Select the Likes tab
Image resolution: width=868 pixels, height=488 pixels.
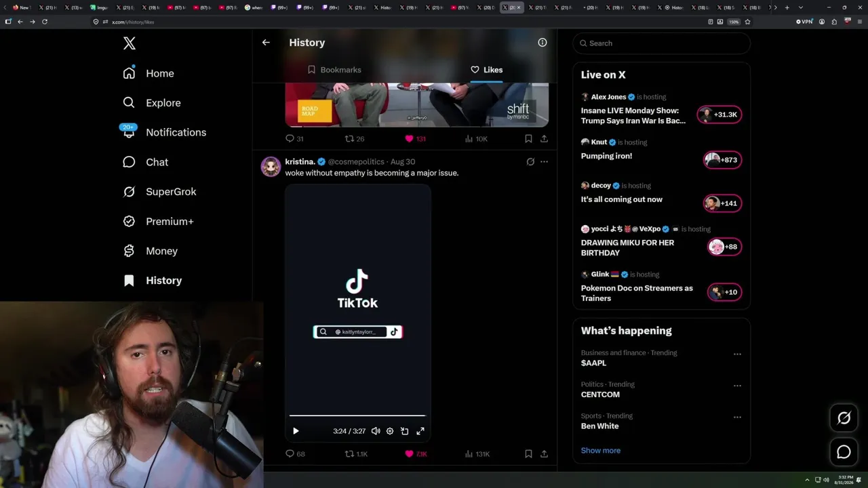coord(486,70)
